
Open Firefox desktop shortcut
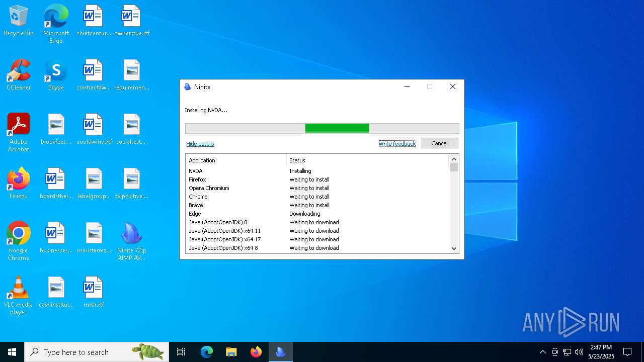click(19, 184)
